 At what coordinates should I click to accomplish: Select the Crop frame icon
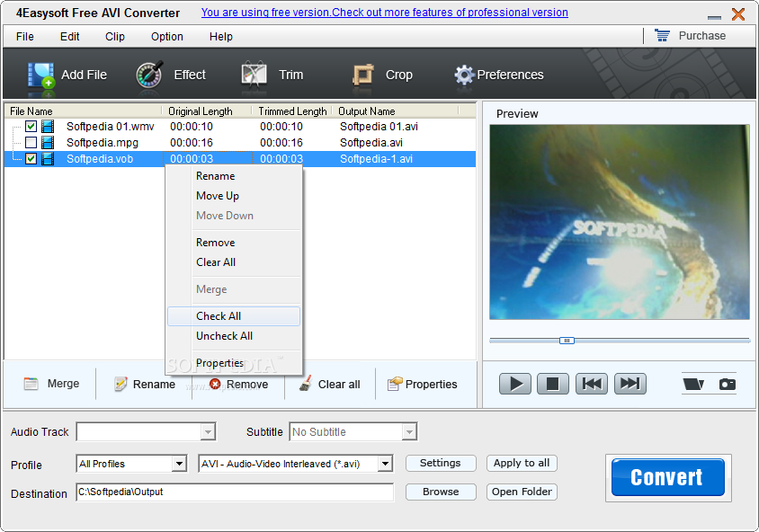363,75
